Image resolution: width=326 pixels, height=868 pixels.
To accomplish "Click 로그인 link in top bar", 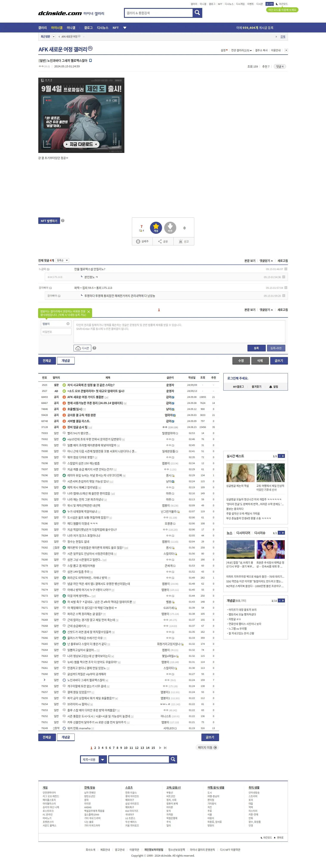I will [269, 4].
